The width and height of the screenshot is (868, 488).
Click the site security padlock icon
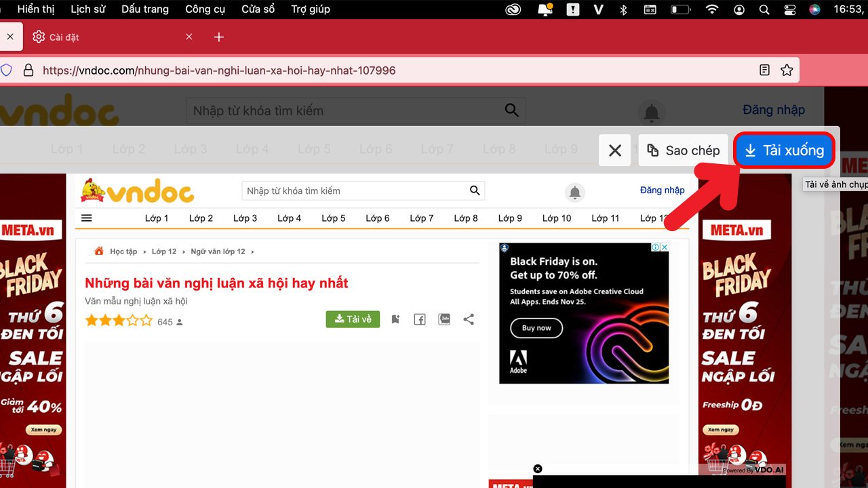point(28,70)
